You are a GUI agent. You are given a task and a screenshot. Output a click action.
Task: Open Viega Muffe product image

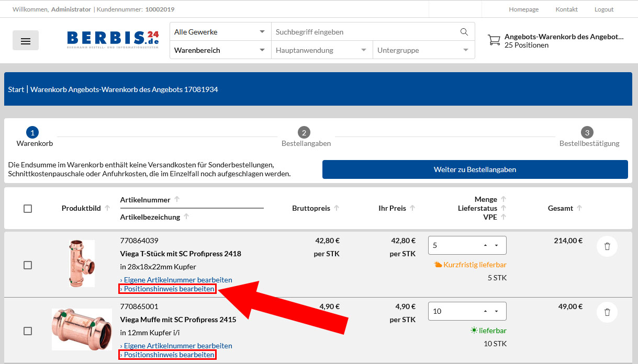coord(82,329)
